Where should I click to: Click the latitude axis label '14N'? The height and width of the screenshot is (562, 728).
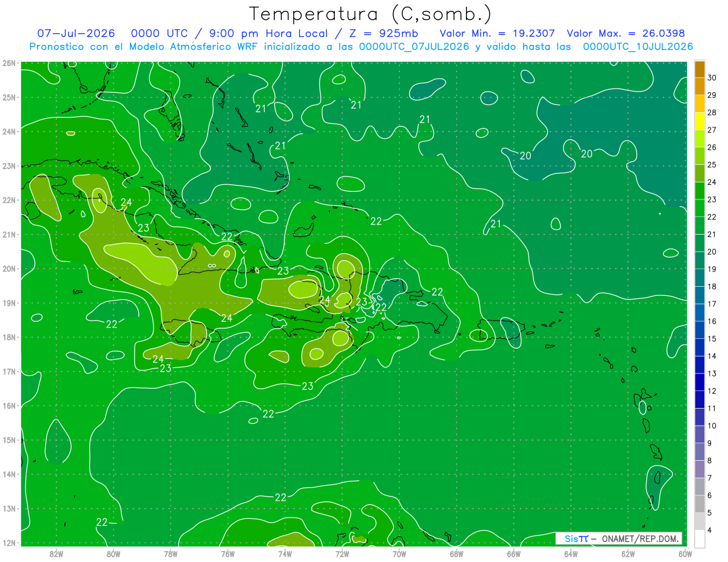8,474
